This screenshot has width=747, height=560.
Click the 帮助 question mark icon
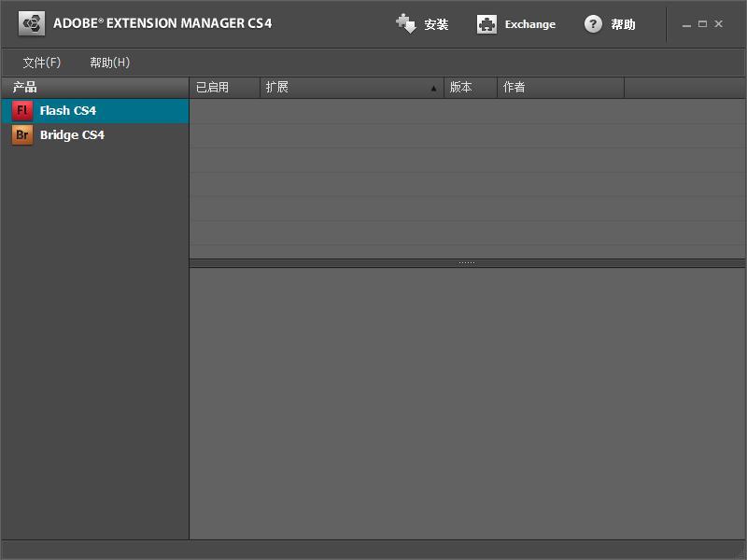point(593,24)
